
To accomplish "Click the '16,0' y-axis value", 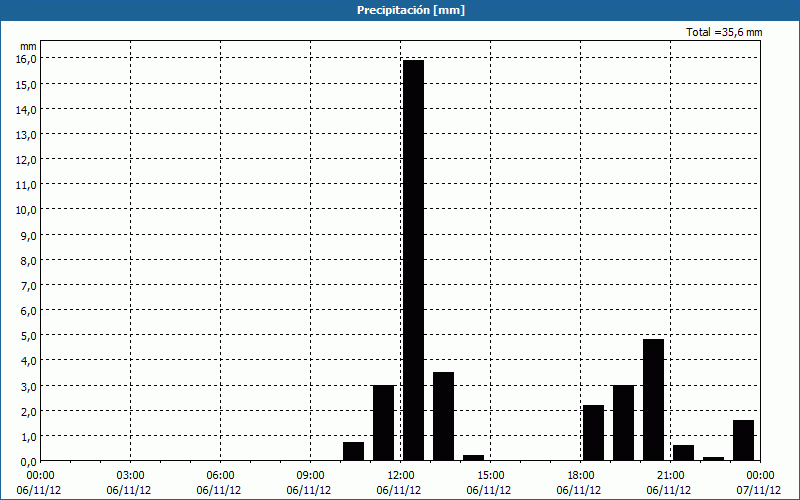I will (x=26, y=59).
